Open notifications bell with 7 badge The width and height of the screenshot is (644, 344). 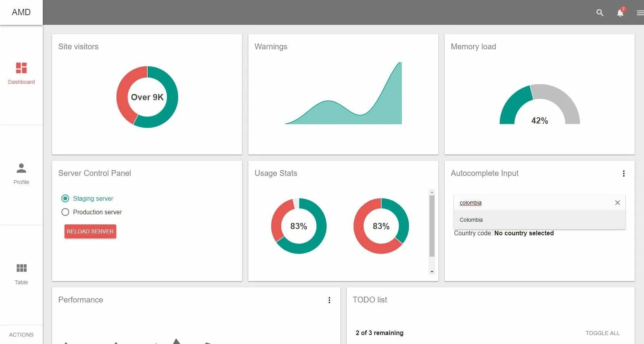621,12
